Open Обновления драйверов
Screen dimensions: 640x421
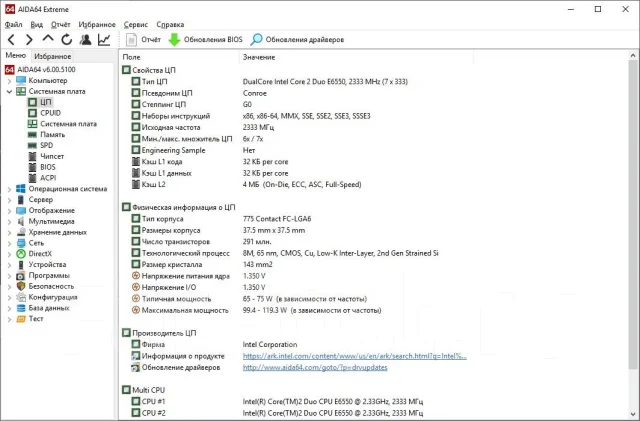[297, 40]
